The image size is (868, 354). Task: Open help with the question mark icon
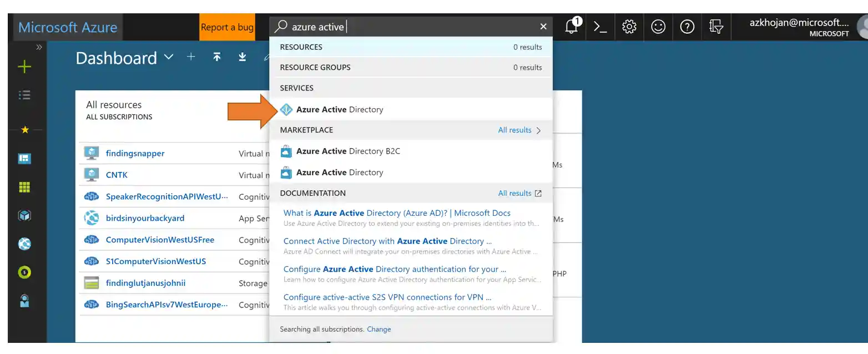pos(687,26)
